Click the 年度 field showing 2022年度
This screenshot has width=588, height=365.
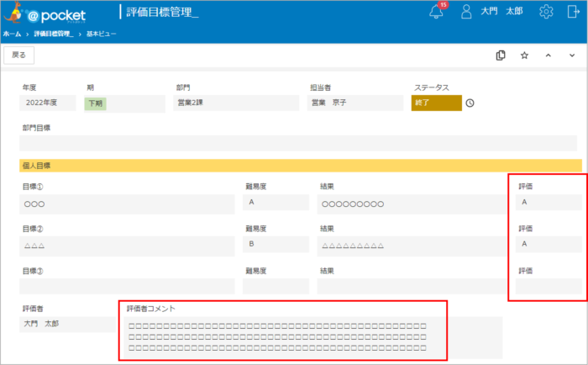pos(48,103)
